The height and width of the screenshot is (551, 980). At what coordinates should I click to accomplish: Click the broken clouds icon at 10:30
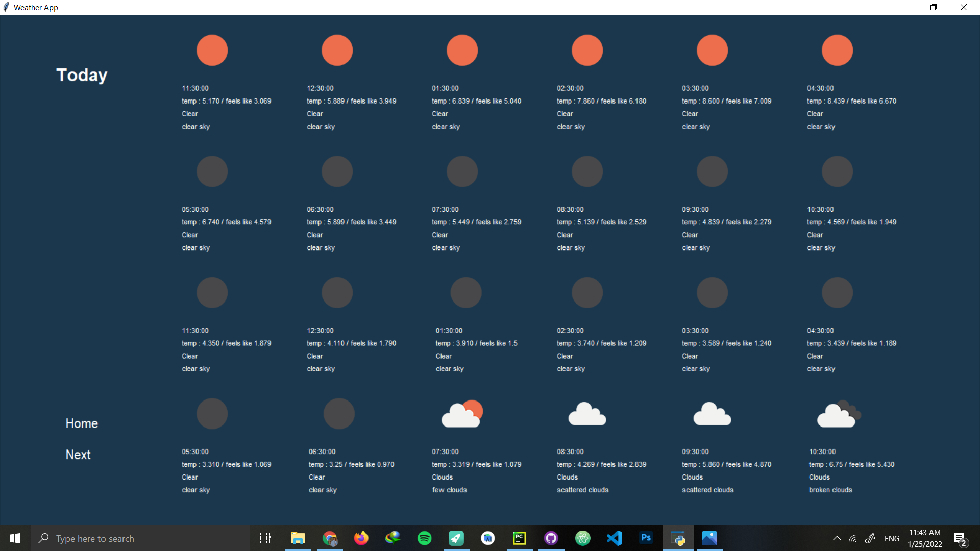[837, 413]
